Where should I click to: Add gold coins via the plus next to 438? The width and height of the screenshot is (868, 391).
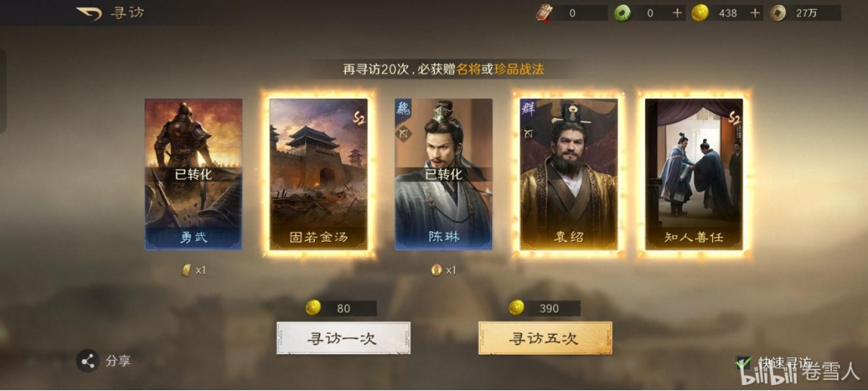coord(755,13)
